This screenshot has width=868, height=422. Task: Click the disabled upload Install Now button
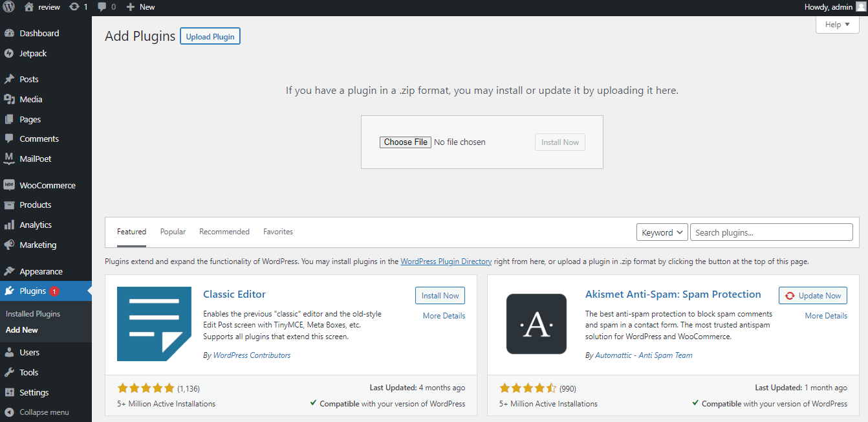[560, 142]
